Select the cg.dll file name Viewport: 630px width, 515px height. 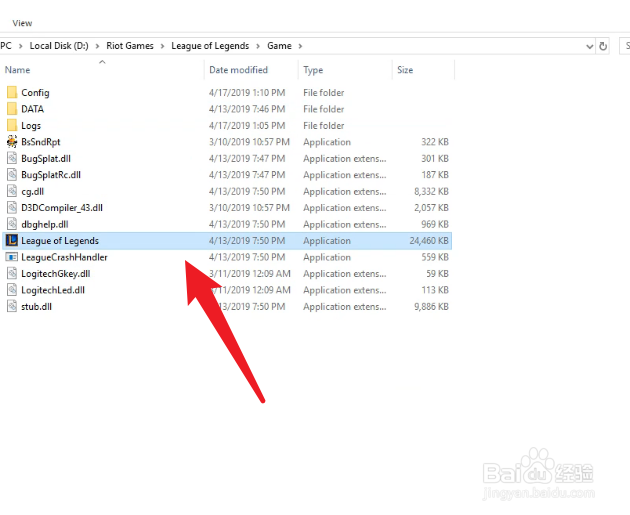pos(33,192)
